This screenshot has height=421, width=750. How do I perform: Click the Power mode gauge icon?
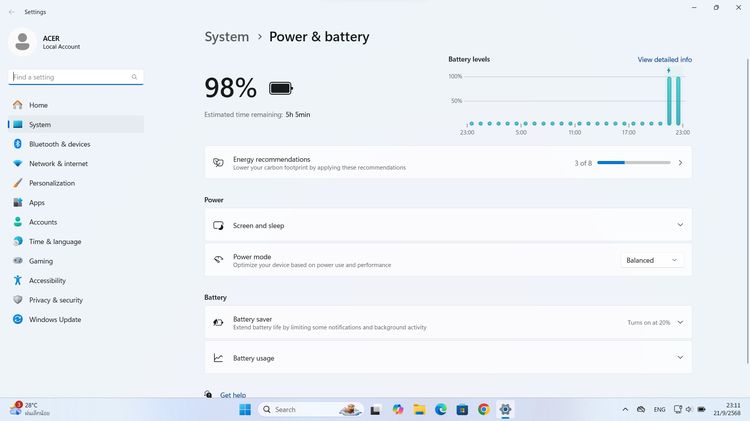218,260
